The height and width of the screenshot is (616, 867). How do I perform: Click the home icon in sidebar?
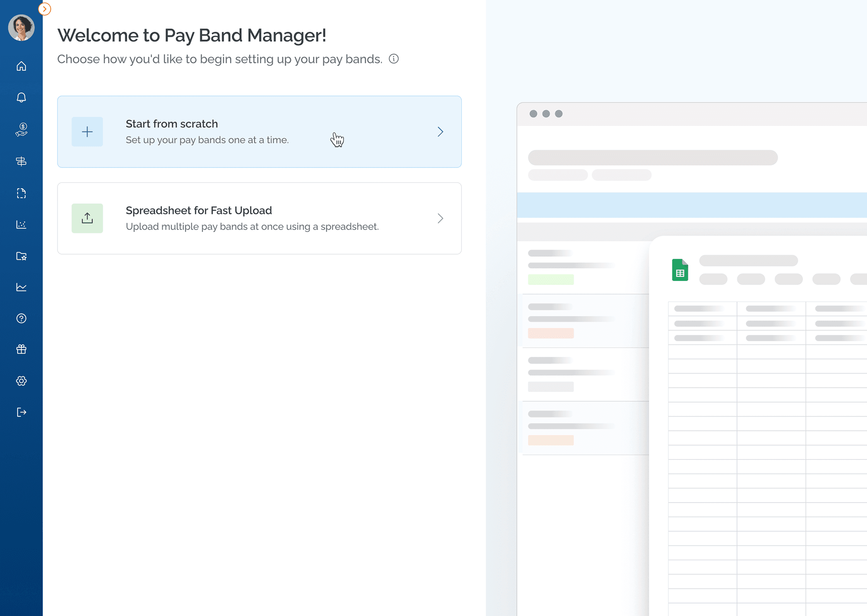[21, 66]
